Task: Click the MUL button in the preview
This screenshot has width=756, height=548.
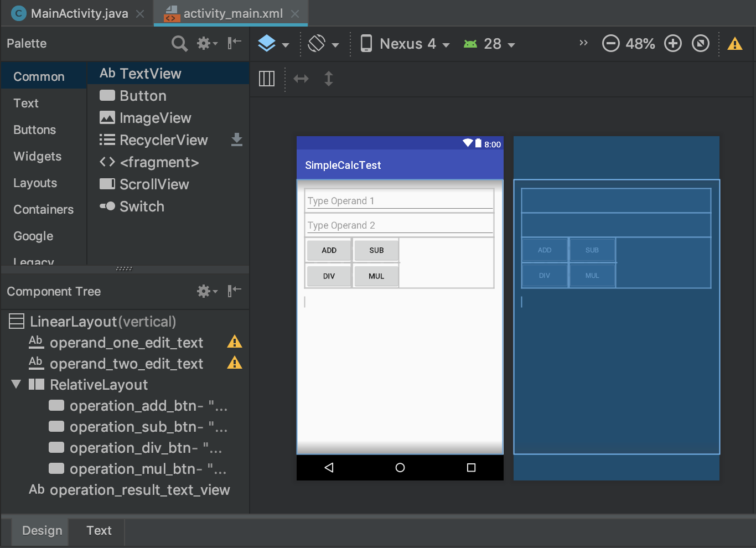Action: pyautogui.click(x=376, y=276)
